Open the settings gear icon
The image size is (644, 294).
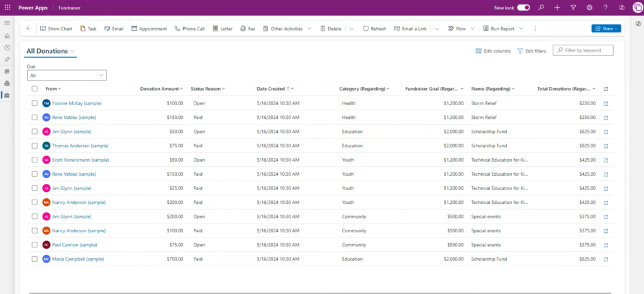589,8
